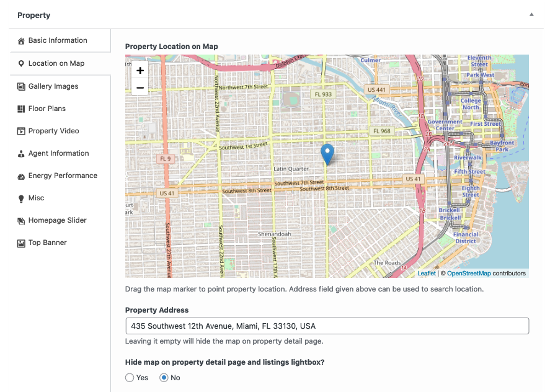Collapse the Property panel with arrow

[x=531, y=15]
